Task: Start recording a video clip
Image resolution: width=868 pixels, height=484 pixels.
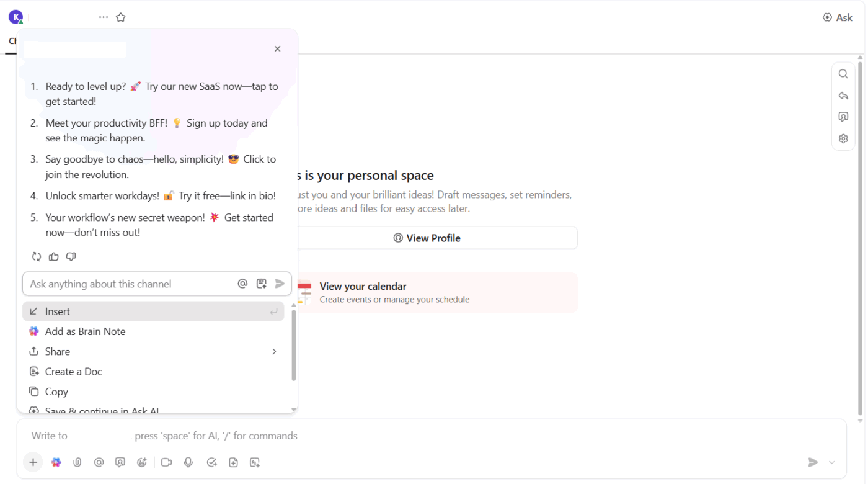Action: click(166, 462)
